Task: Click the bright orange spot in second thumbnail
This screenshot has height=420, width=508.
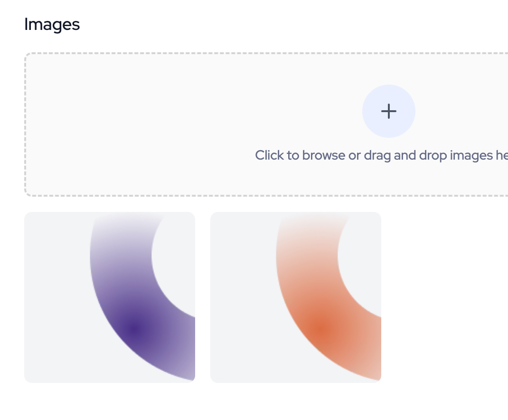Action: (322, 328)
